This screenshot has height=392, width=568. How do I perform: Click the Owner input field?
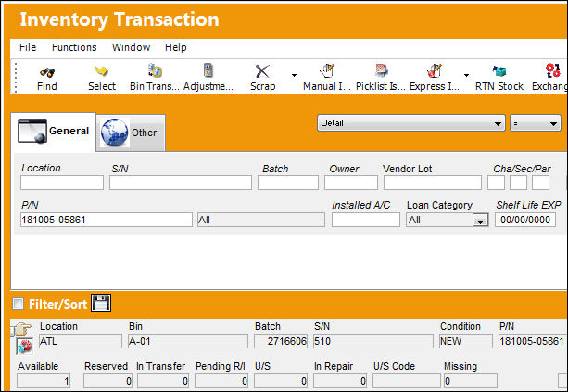click(x=351, y=183)
